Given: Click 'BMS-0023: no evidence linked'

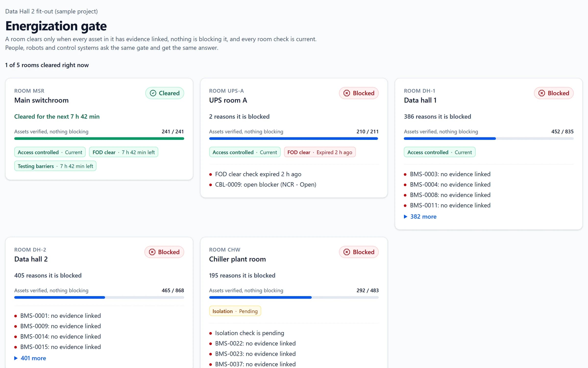Looking at the screenshot, I should (x=255, y=354).
